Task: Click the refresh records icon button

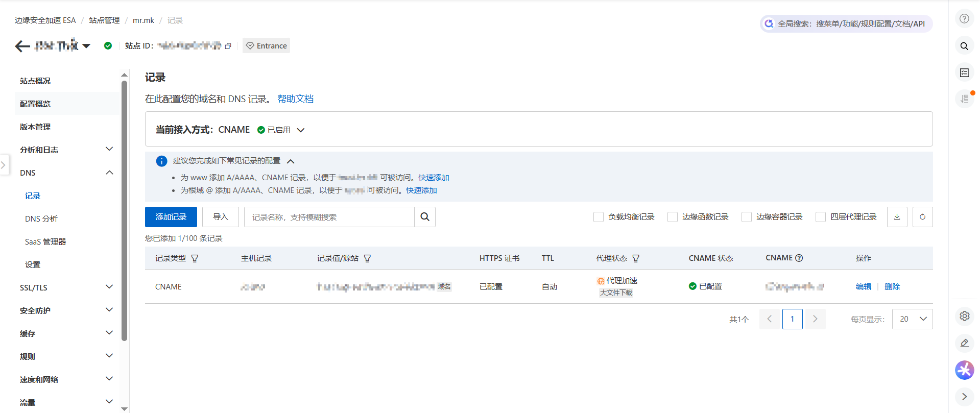Action: [923, 217]
